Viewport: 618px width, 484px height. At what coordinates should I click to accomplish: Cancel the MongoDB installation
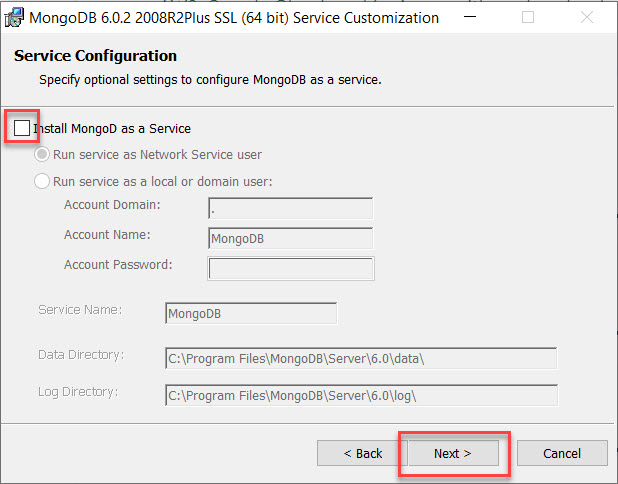pyautogui.click(x=562, y=453)
